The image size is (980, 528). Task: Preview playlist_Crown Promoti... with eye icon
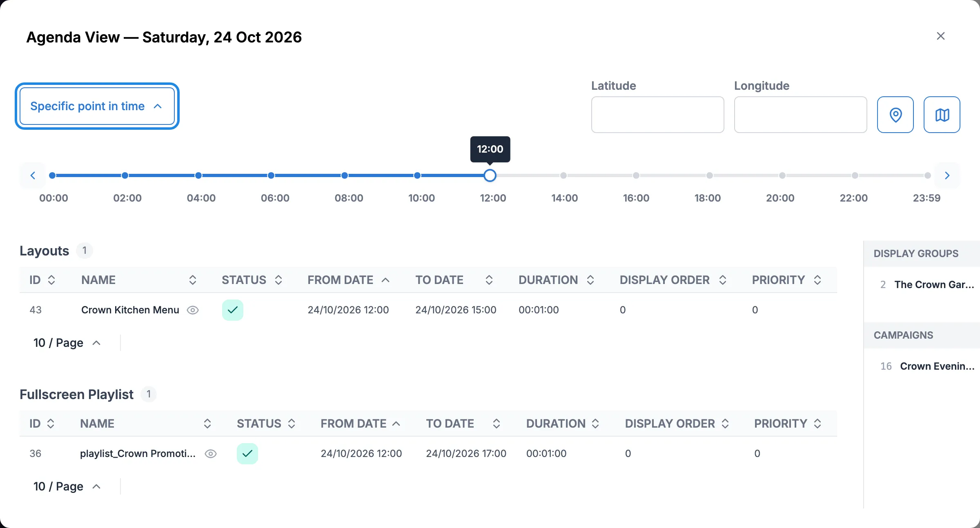(x=211, y=454)
